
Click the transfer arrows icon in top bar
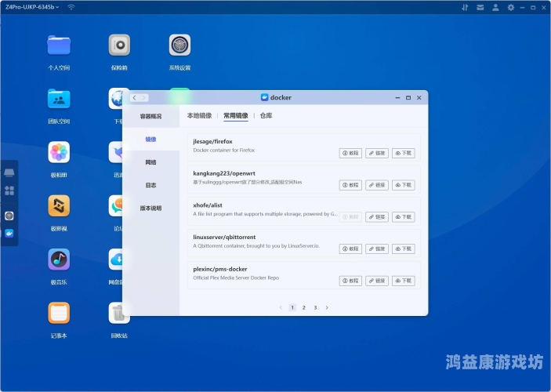click(x=465, y=7)
